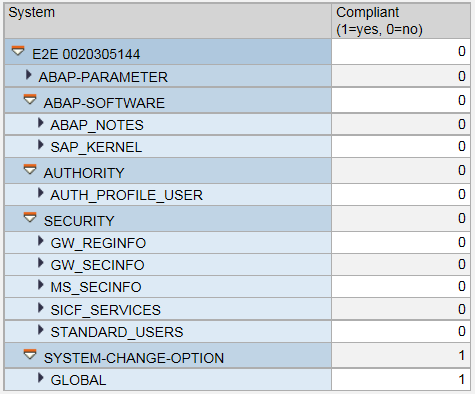Expand the AUTH_PROFILE_USER arrow
The width and height of the screenshot is (475, 394).
click(x=41, y=193)
